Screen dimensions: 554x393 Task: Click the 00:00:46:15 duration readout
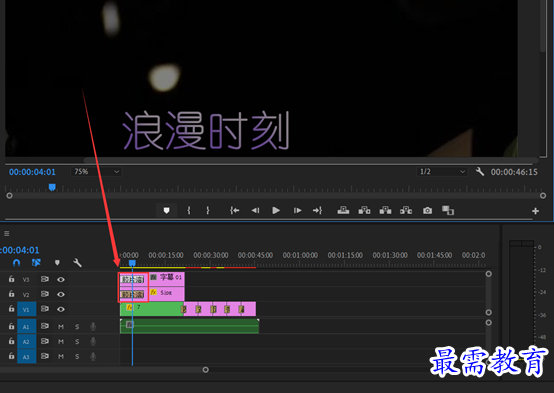514,172
